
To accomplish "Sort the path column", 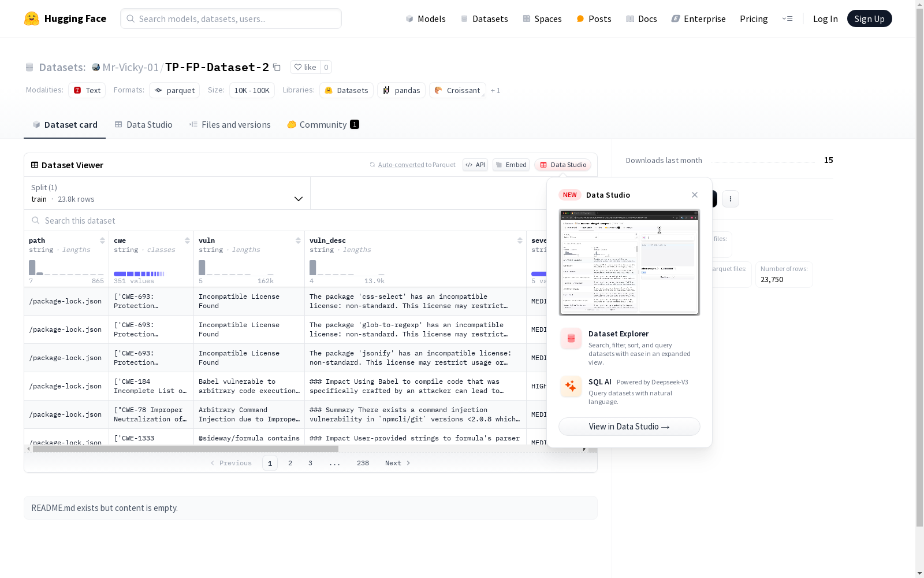I will tap(102, 240).
